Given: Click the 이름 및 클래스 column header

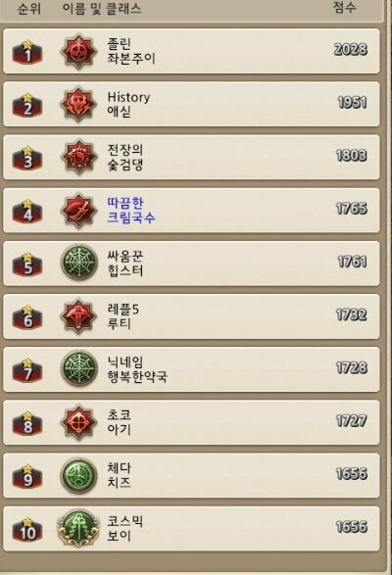Looking at the screenshot, I should pos(102,8).
